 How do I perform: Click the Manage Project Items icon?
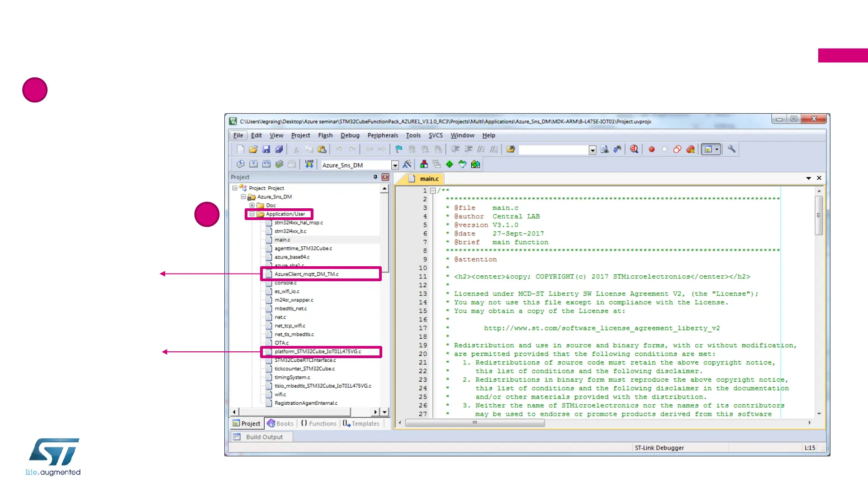pos(424,164)
